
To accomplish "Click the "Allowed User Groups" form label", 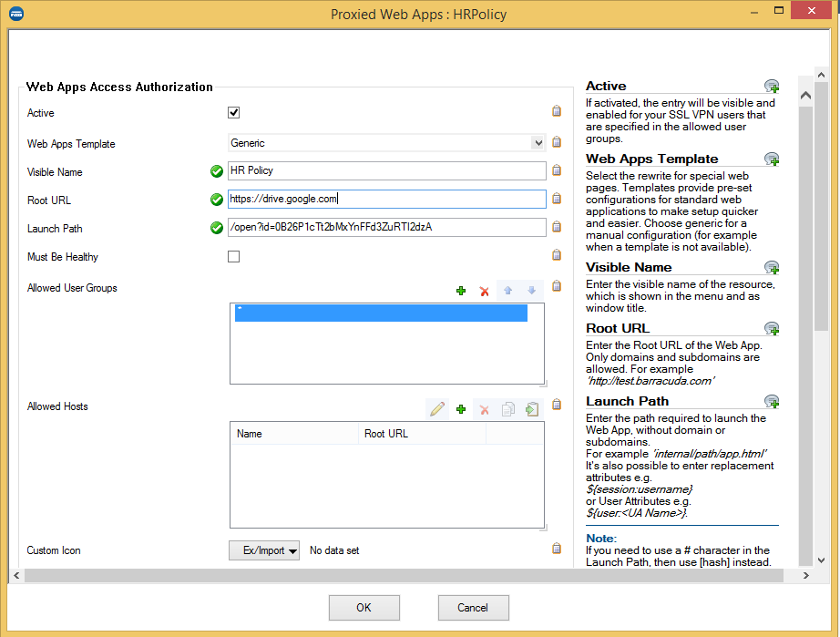I will [72, 288].
